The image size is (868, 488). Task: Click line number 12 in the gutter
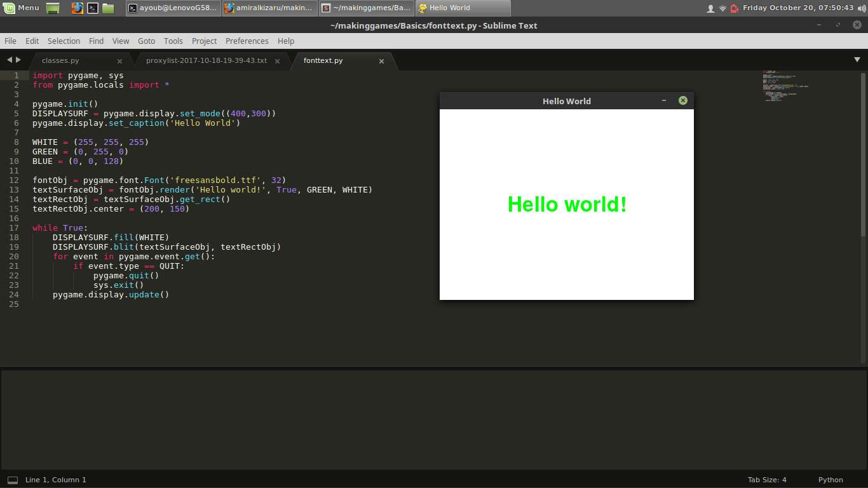[14, 180]
